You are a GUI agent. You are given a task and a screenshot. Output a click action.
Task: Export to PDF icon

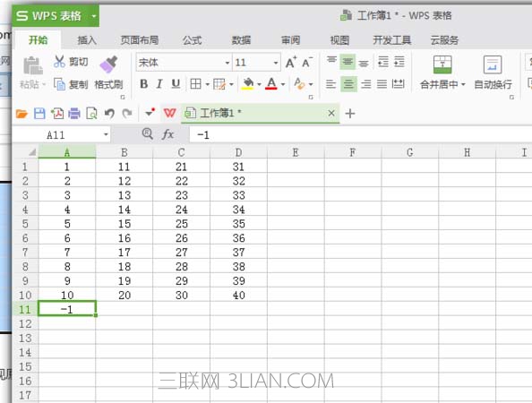pos(57,114)
